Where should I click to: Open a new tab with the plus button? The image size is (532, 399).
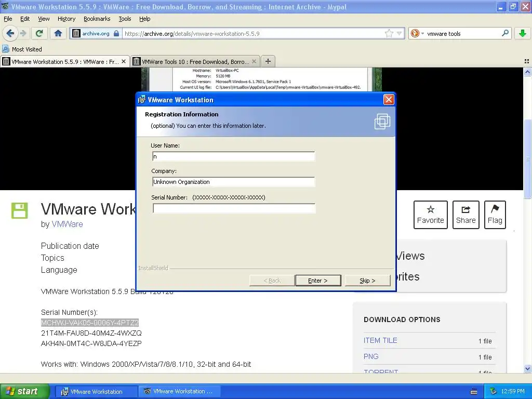tap(268, 61)
